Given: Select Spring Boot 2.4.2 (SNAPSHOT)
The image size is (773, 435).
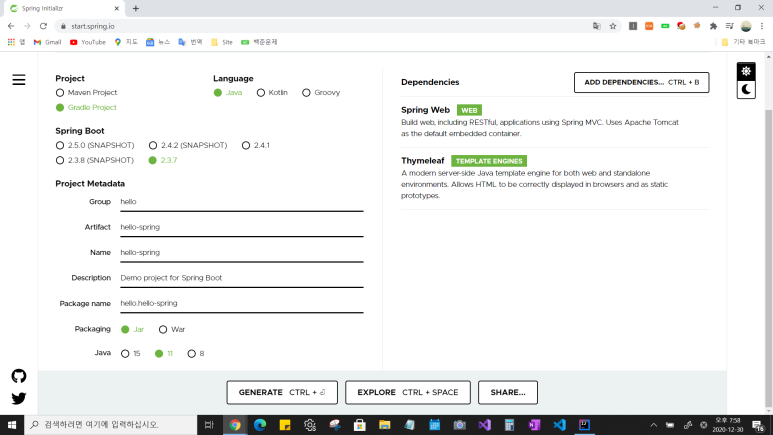Looking at the screenshot, I should 188,145.
